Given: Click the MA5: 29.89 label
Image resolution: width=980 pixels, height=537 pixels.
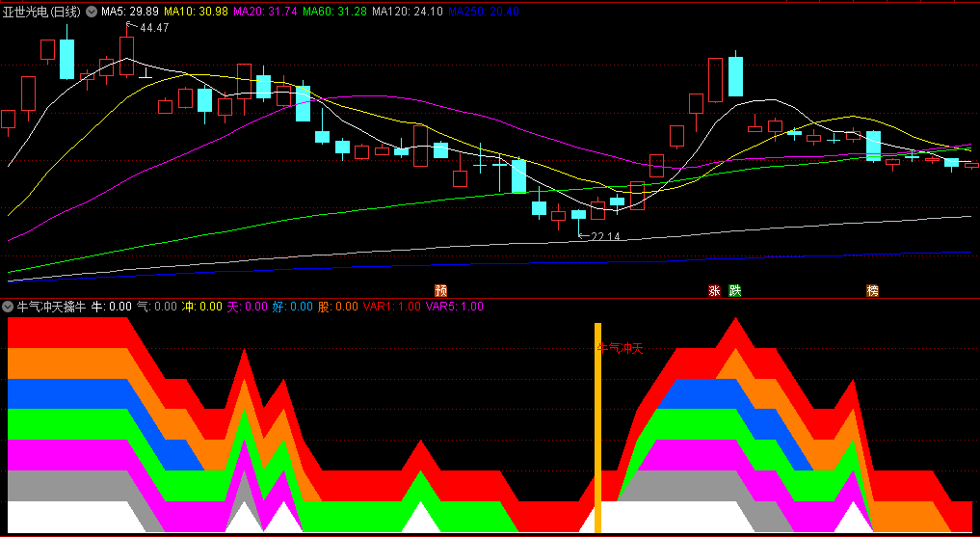Looking at the screenshot, I should [131, 12].
